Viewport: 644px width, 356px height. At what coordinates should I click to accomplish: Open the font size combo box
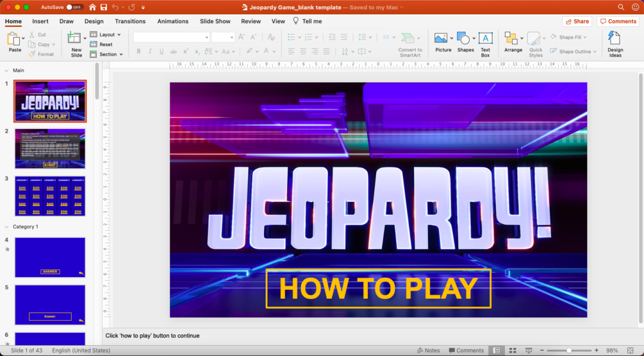pos(222,37)
